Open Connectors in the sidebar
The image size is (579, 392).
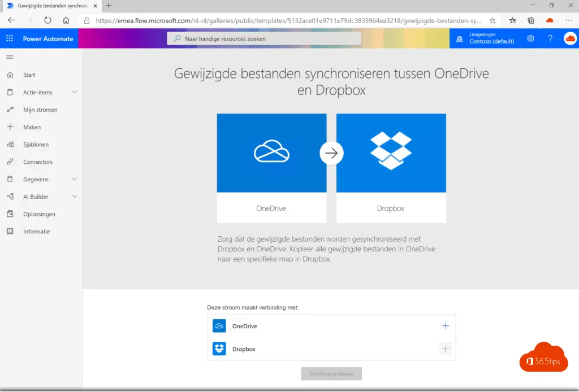[x=38, y=162]
